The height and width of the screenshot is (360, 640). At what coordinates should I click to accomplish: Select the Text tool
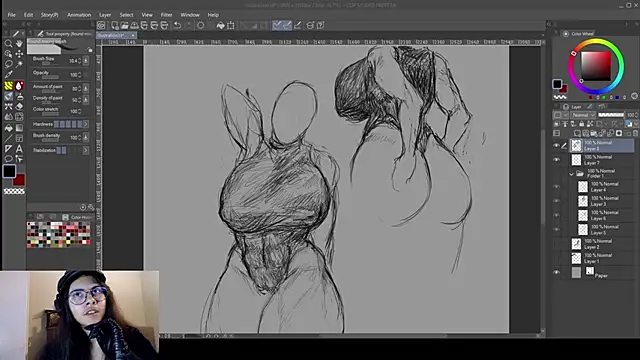[19, 149]
